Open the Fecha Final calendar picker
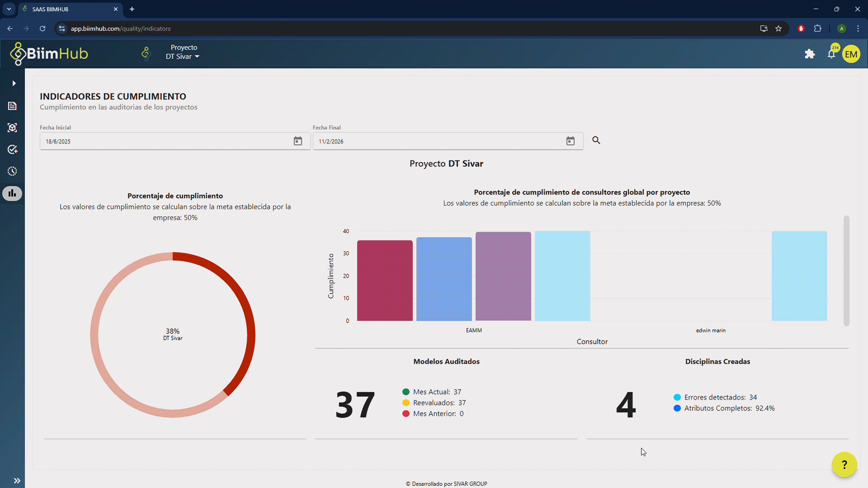The image size is (868, 488). click(571, 141)
